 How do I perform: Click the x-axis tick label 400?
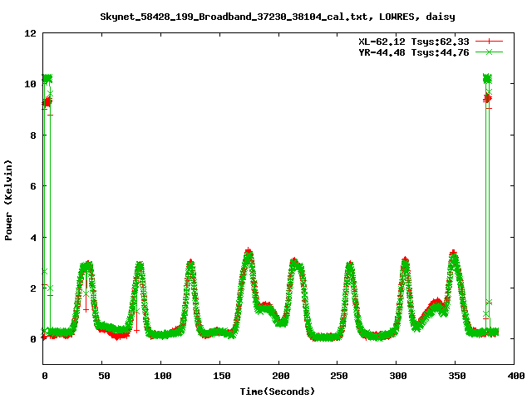click(x=516, y=376)
